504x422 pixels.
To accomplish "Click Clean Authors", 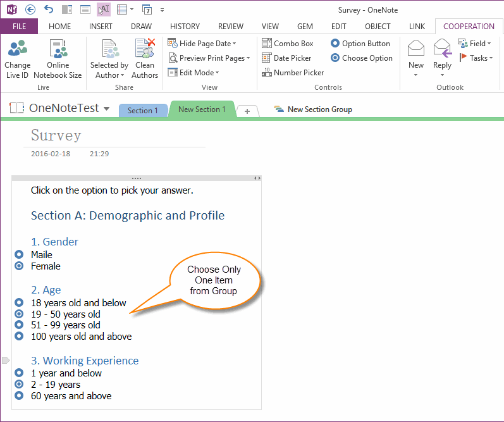I will (145, 59).
